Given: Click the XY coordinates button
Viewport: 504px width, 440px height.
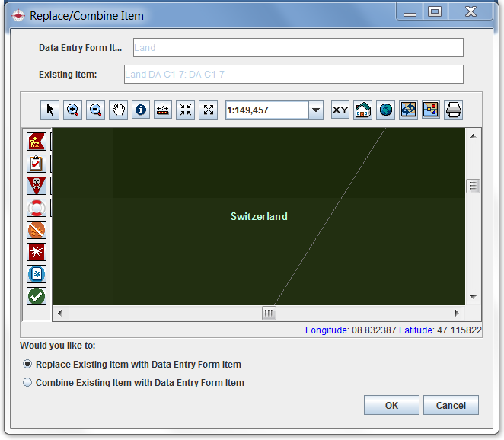Looking at the screenshot, I should pyautogui.click(x=340, y=110).
